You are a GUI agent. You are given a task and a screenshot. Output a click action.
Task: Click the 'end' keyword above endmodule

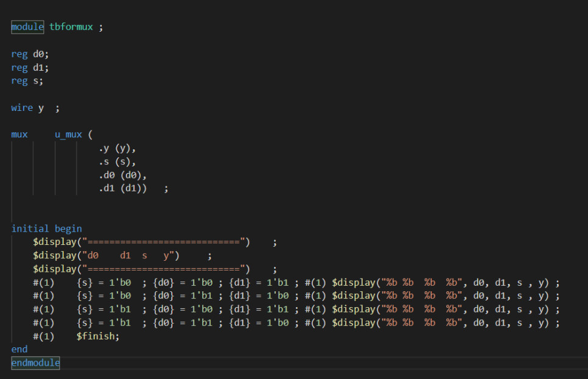click(19, 349)
